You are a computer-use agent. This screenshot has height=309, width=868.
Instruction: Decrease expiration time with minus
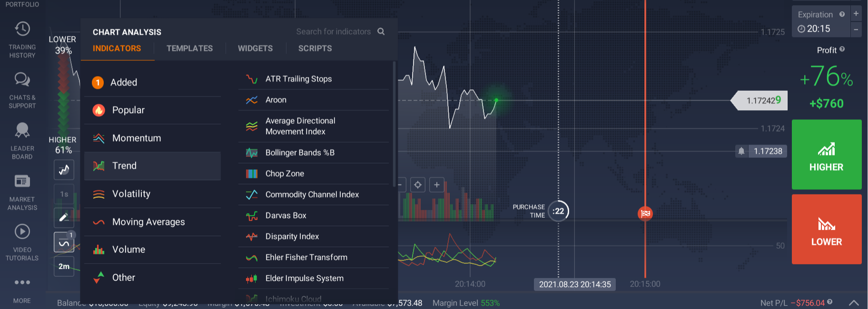(x=856, y=29)
